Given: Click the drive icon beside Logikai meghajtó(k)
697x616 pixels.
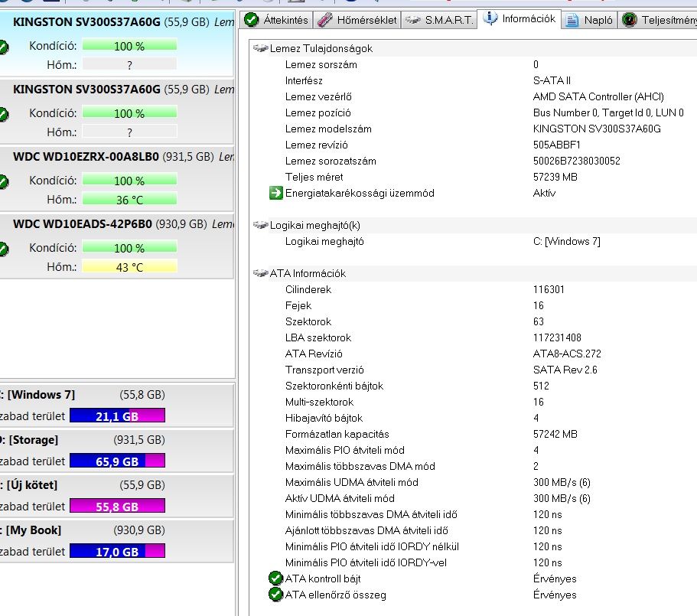Looking at the screenshot, I should [x=260, y=225].
